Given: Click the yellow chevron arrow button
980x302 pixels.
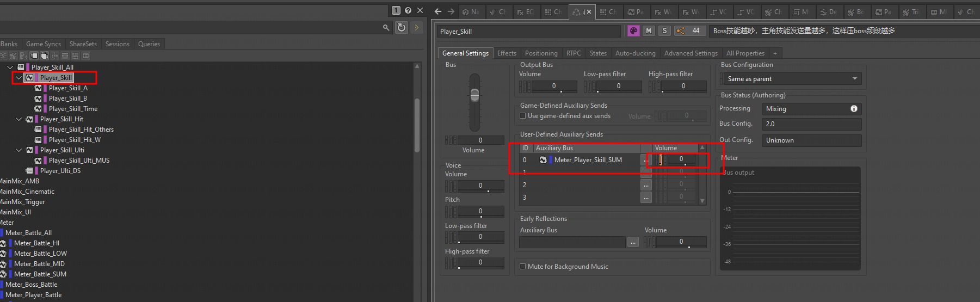Looking at the screenshot, I should [x=417, y=27].
